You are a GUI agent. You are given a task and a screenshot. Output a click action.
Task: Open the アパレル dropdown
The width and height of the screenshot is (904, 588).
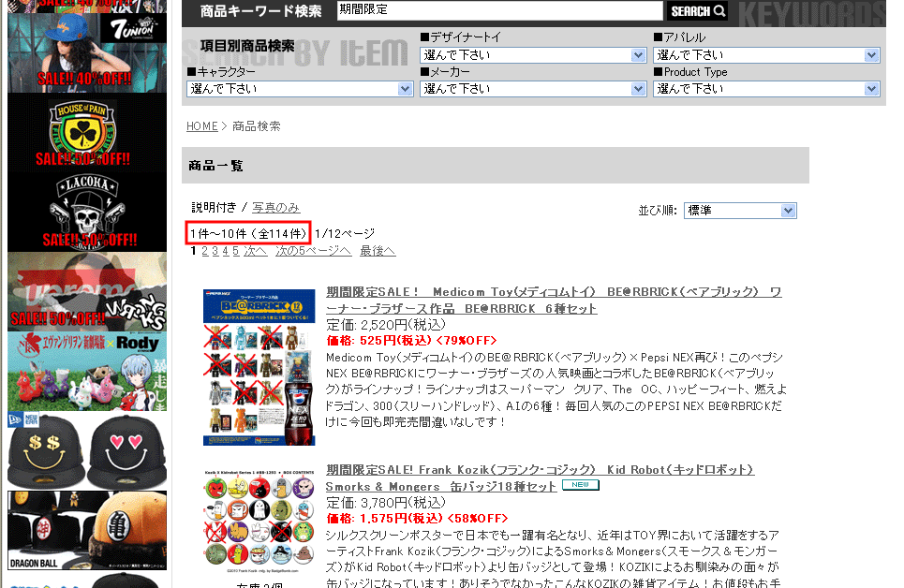point(766,55)
